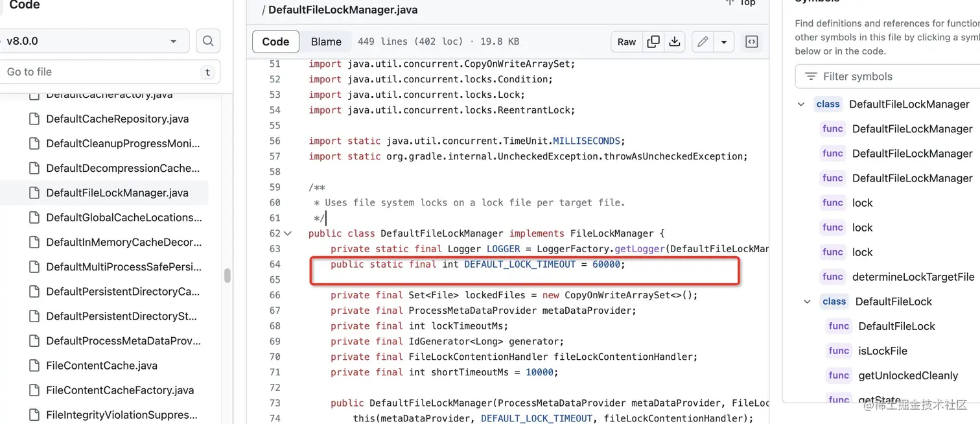Download the raw file icon

coord(675,41)
